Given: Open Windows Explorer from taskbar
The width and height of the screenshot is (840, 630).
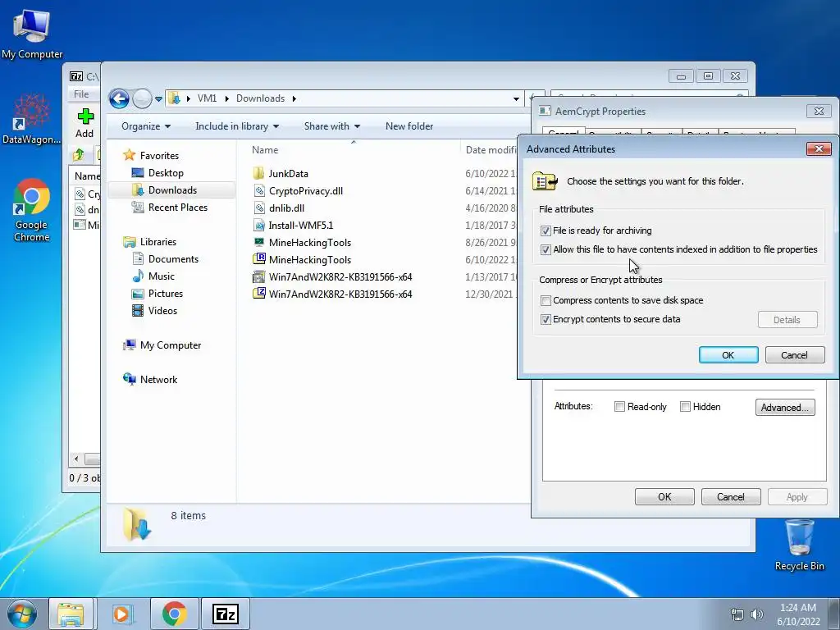Looking at the screenshot, I should pos(71,614).
